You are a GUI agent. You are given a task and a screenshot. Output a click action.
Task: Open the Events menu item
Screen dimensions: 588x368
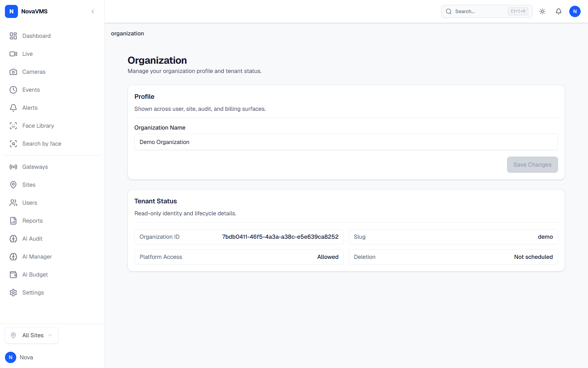coord(31,90)
